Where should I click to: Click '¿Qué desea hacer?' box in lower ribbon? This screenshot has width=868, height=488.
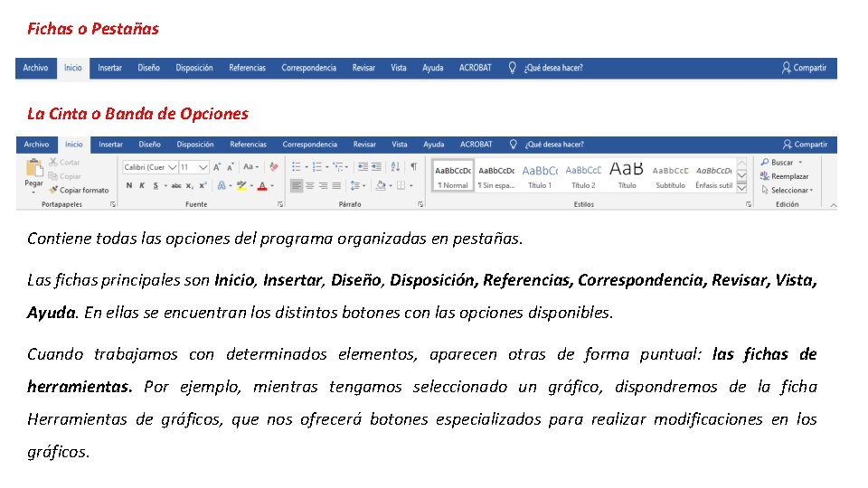point(554,145)
